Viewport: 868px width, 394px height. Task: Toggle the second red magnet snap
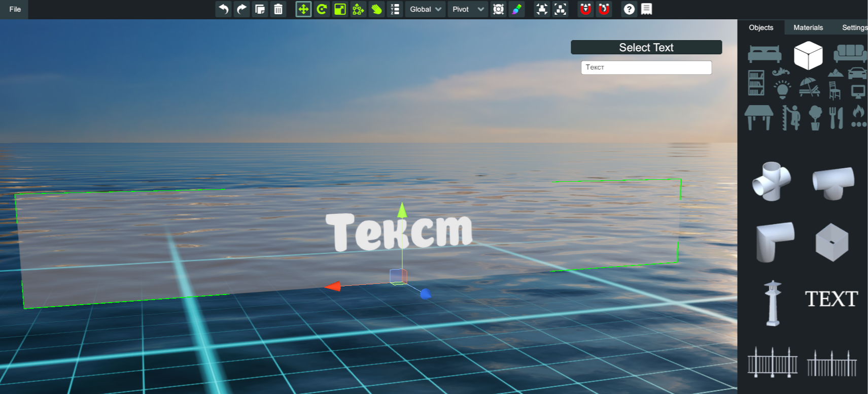pos(604,9)
